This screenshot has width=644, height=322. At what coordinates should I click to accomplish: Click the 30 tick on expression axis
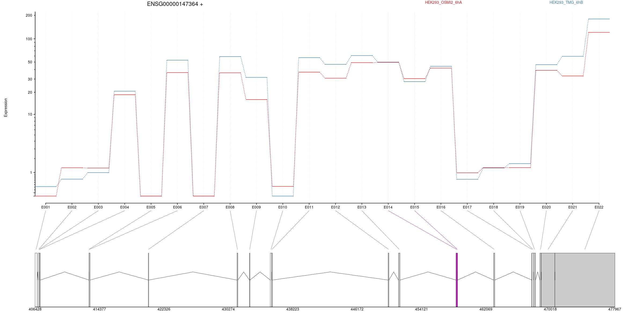[x=30, y=79]
